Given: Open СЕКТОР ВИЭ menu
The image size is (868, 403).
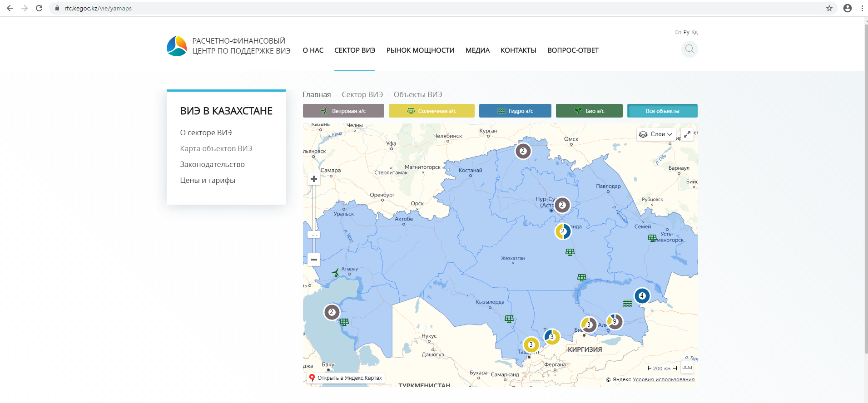Looking at the screenshot, I should click(355, 50).
